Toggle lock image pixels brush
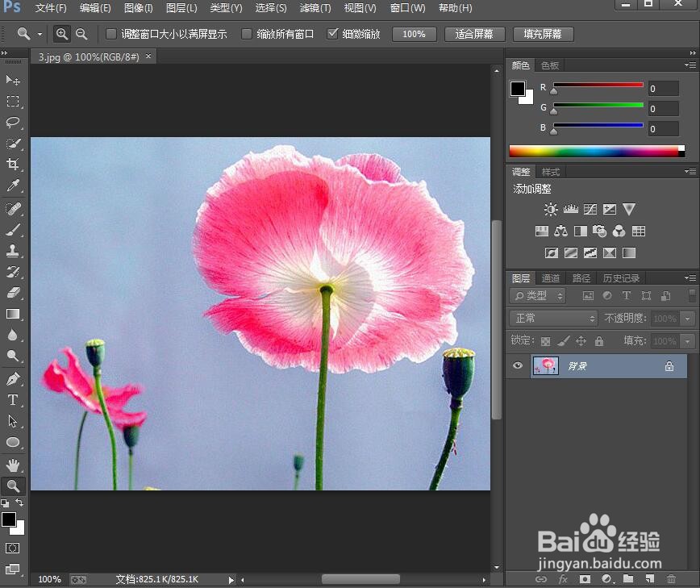700x588 pixels. coord(564,341)
